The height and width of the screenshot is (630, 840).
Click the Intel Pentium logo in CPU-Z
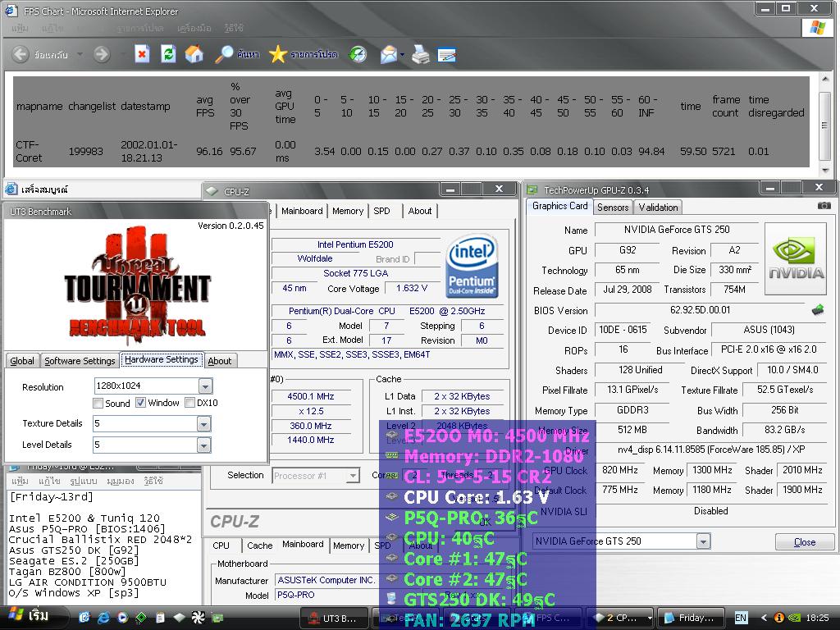coord(472,267)
